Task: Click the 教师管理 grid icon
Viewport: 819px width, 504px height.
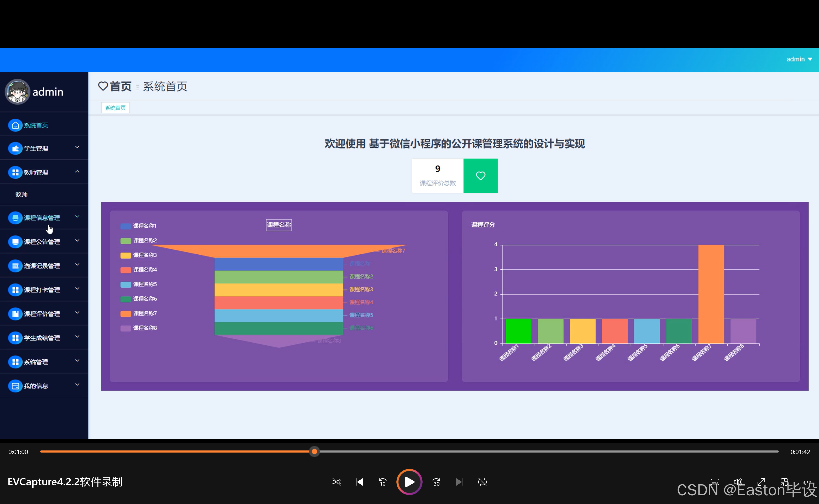Action: point(15,172)
